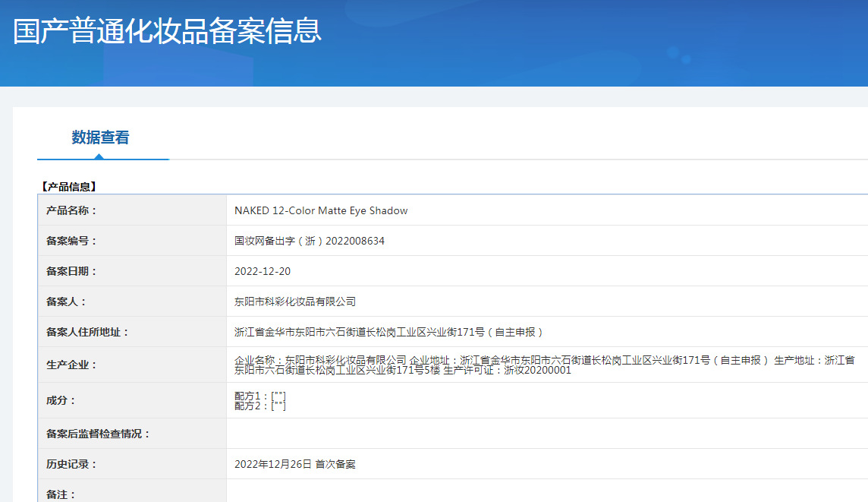Screen dimensions: 868x502
Task: Select the line with 生产许可证：浙妆20200001
Action: pyautogui.click(x=402, y=370)
